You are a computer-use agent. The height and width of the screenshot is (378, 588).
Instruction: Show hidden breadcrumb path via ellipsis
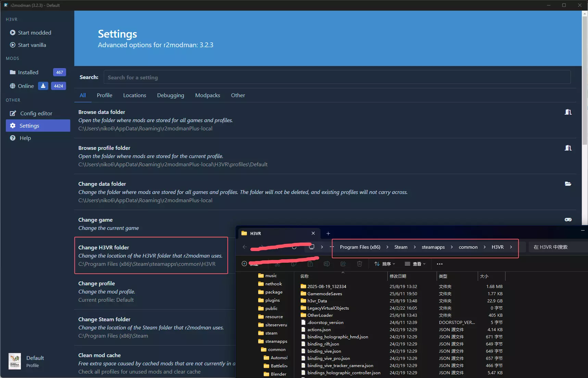tap(332, 247)
